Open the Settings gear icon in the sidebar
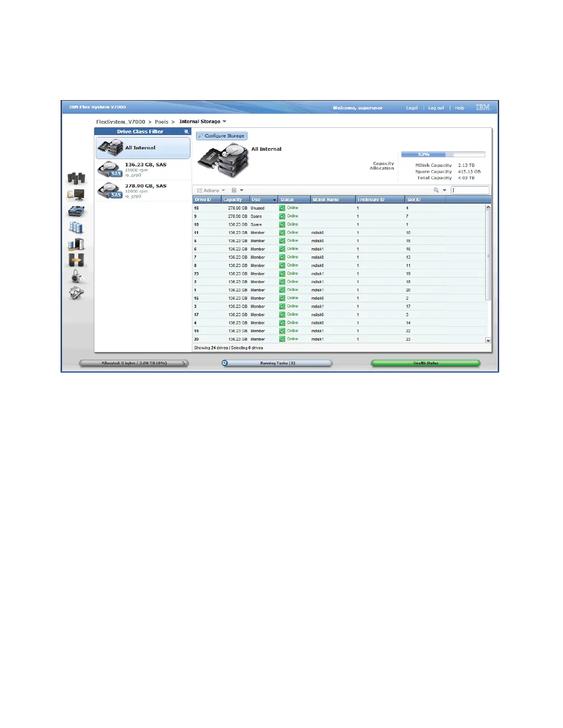Screen dimensions: 563x728 coord(76,293)
